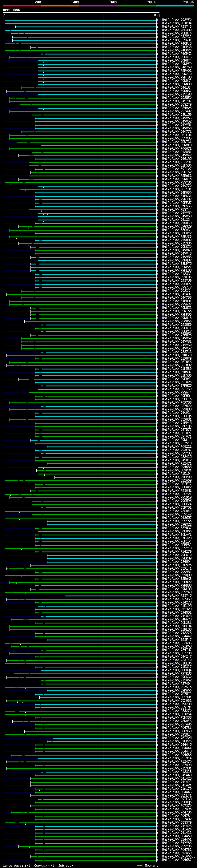This screenshot has width=197, height=868.
Task: Select hit label UniRef100_P12470
Action: coord(177,761)
